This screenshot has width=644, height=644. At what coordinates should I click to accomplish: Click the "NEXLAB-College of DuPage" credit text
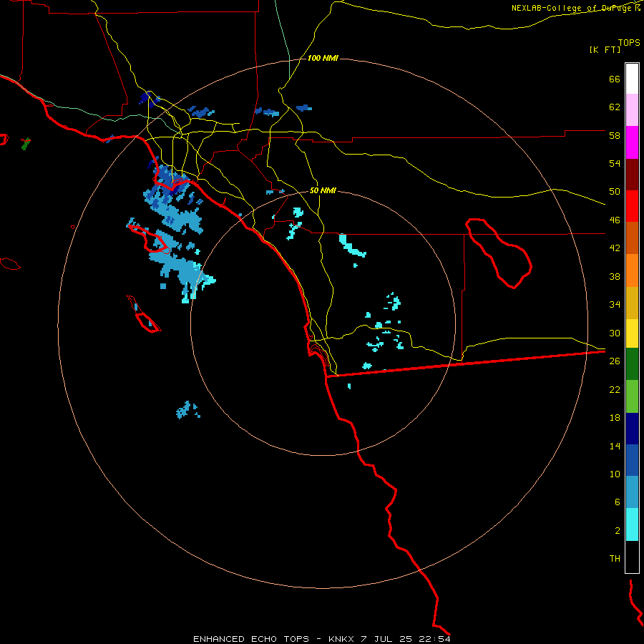pos(571,8)
